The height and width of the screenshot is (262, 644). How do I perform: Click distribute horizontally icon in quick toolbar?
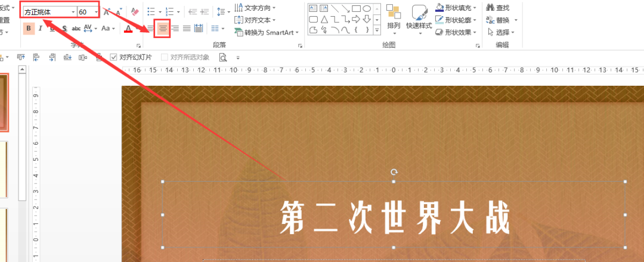point(83,57)
